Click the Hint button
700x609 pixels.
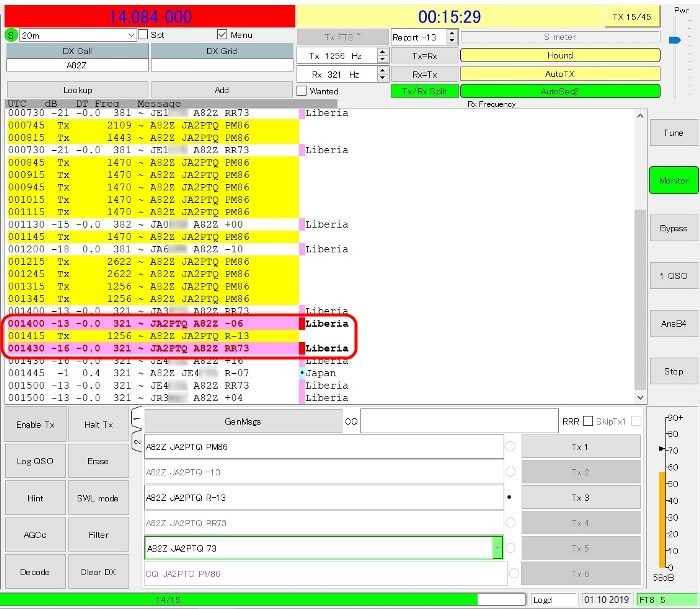coord(36,498)
